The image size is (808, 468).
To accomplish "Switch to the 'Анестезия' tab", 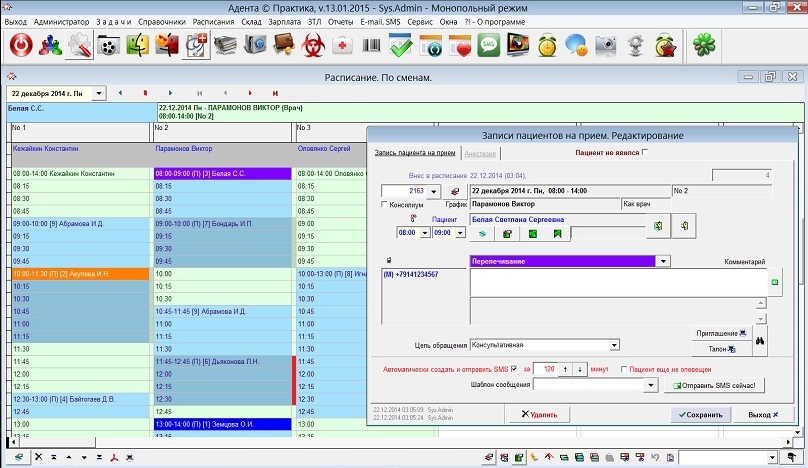I will coord(481,153).
